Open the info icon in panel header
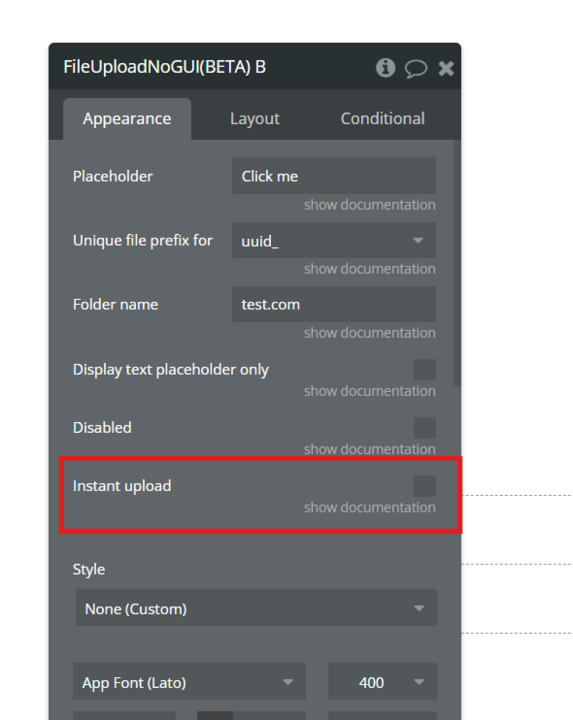 tap(385, 68)
